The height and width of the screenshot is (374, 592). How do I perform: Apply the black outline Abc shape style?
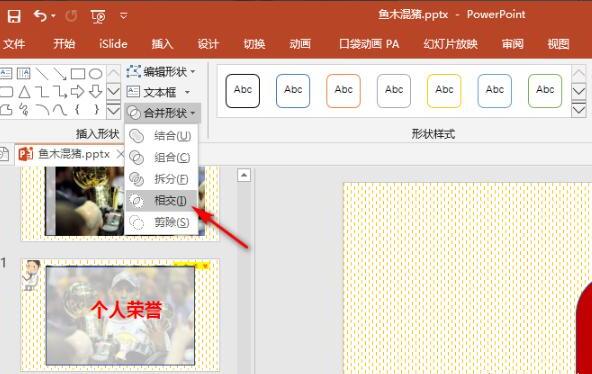(x=243, y=91)
